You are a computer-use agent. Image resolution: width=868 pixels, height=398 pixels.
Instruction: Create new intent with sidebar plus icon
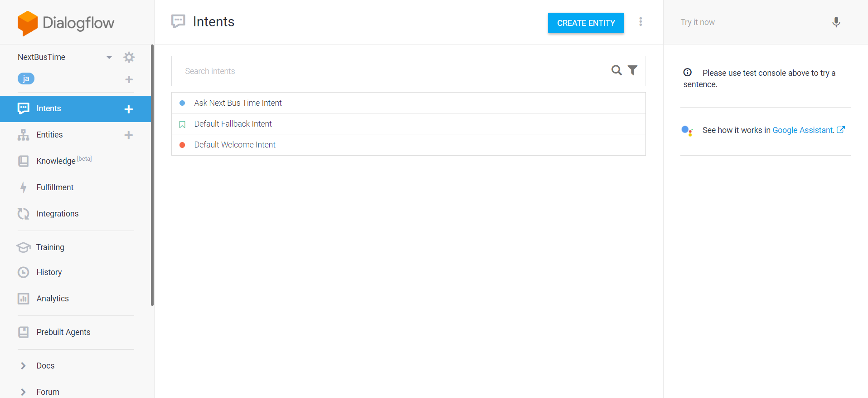129,109
